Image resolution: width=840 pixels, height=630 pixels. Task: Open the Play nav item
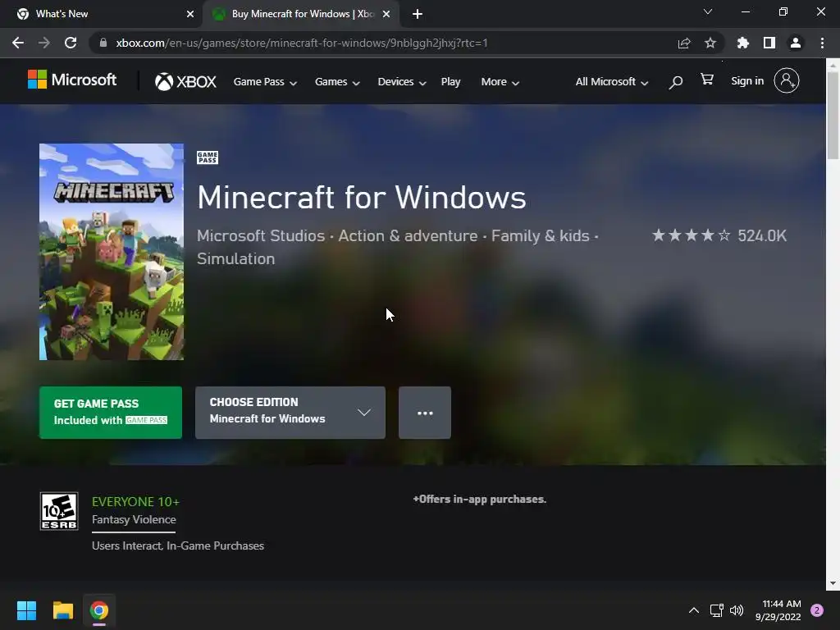450,82
